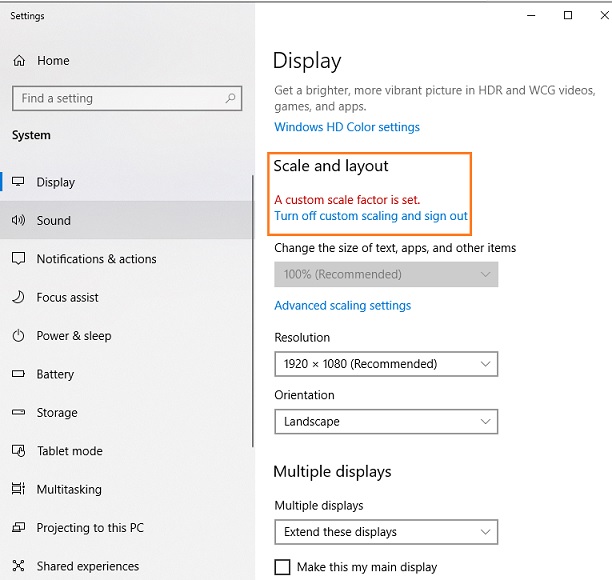Open Windows HD Color settings link
The image size is (612, 580).
click(346, 127)
